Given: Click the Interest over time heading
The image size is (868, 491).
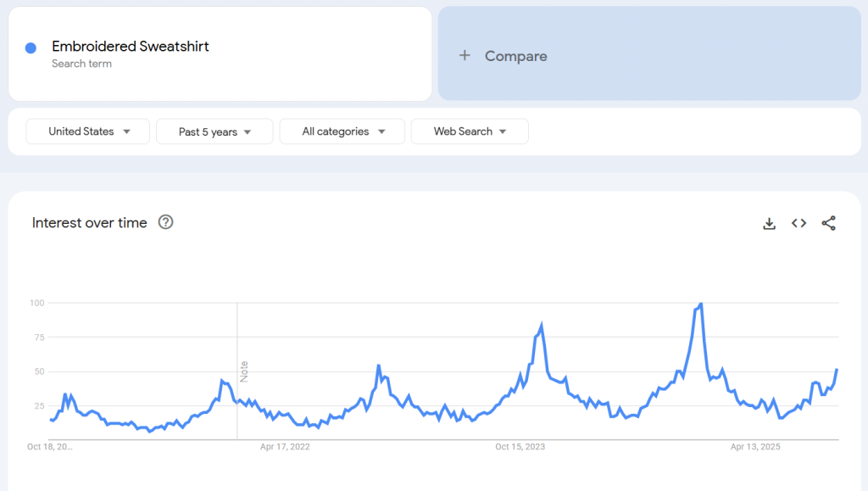Looking at the screenshot, I should (90, 223).
